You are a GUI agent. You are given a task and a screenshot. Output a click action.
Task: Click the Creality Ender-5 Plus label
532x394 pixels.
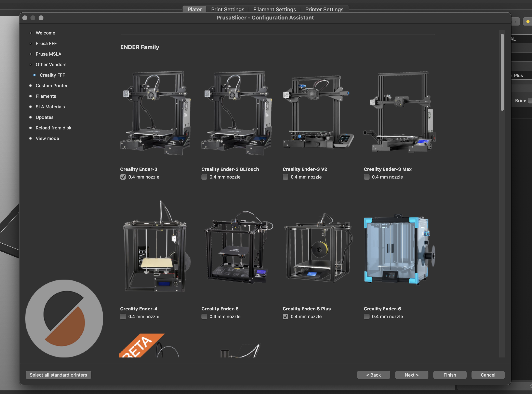(x=306, y=309)
